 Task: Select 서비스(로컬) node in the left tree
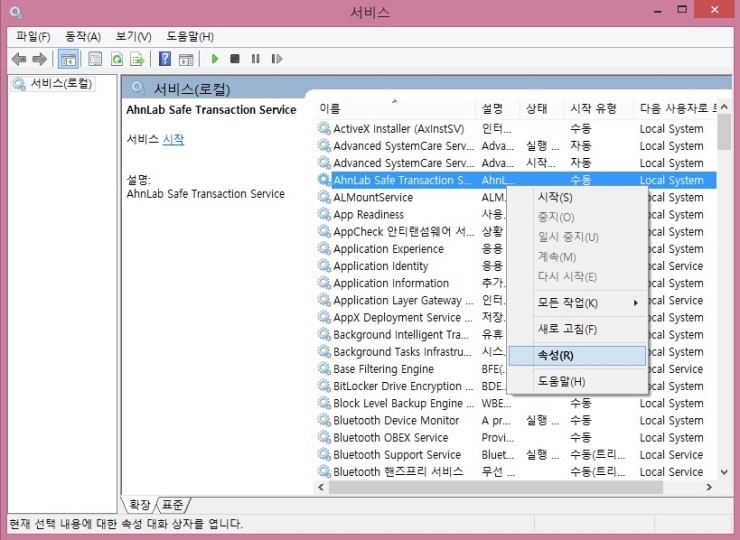(x=53, y=84)
